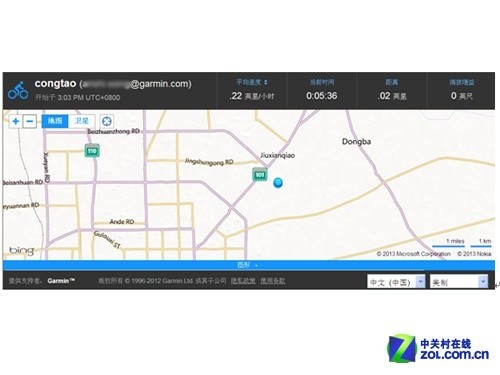
Task: Click the 110 highway shield icon
Action: (92, 151)
